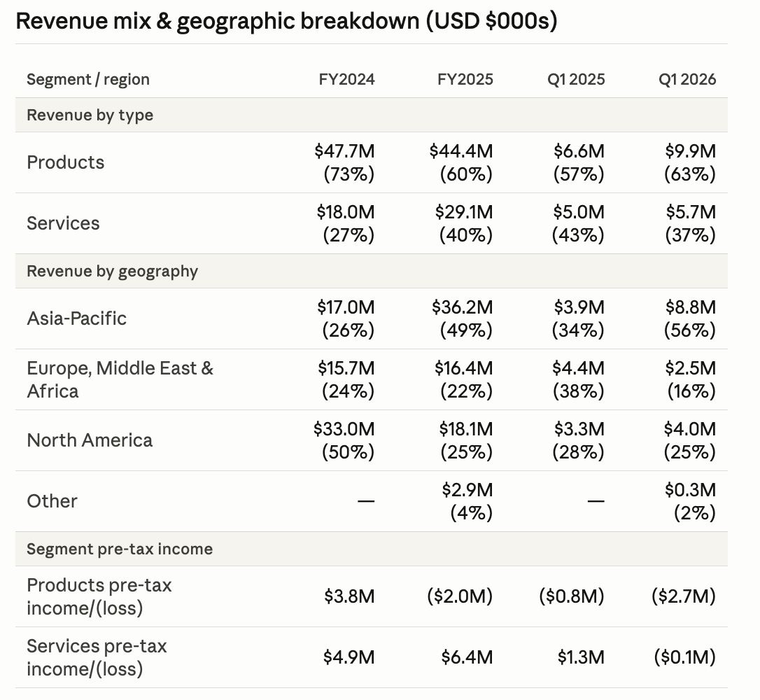This screenshot has width=760, height=700.
Task: Select North America FY2024 value $33.0M
Action: pos(344,429)
